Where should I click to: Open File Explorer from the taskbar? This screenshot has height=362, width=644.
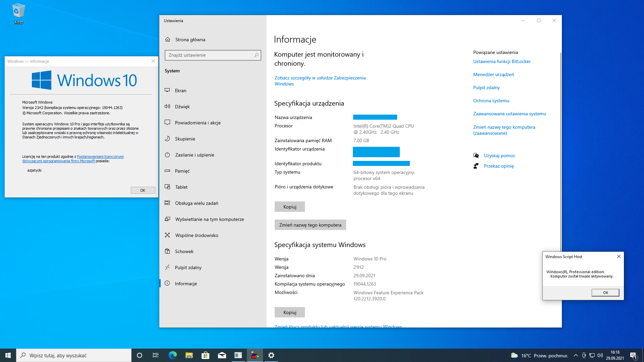[189, 355]
